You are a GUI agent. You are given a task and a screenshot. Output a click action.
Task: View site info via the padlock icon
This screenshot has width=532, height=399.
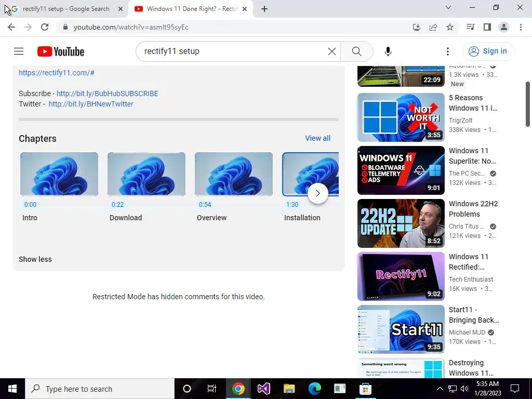pyautogui.click(x=65, y=27)
